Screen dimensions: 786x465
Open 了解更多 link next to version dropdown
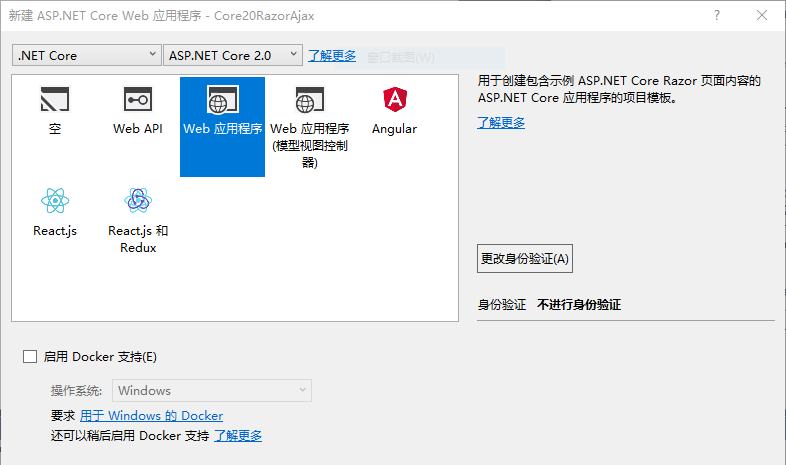(332, 56)
